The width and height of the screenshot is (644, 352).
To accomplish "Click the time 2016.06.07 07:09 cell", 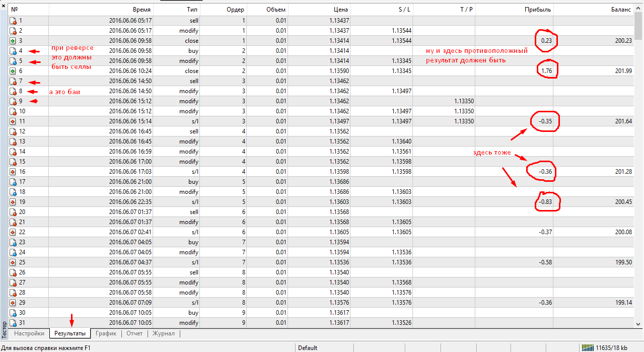I will tap(130, 303).
